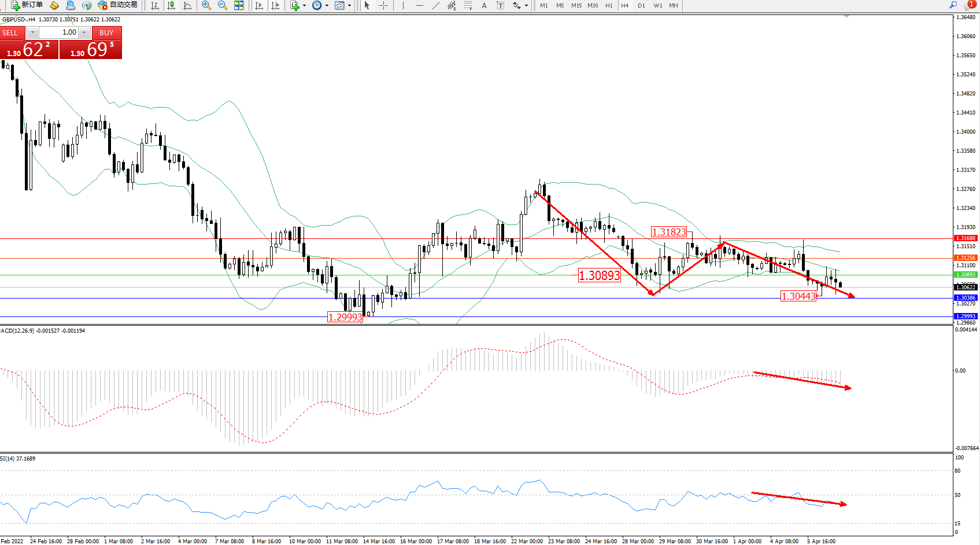980x545 pixels.
Task: Select the Crosshair tool
Action: (383, 5)
